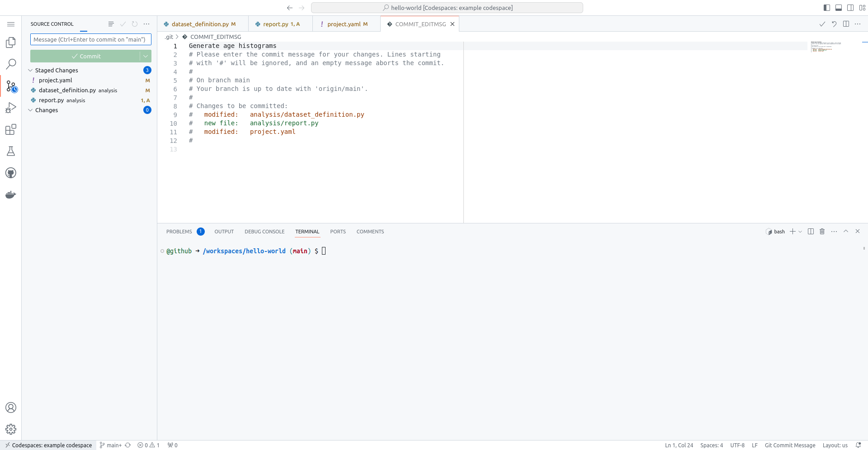Change language mode Git Commit Message
The width and height of the screenshot is (868, 450).
[x=790, y=445]
